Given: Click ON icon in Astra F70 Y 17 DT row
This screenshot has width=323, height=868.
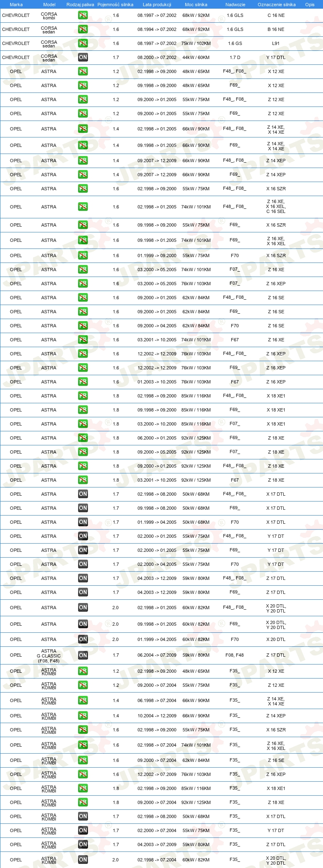Looking at the screenshot, I should pyautogui.click(x=83, y=564).
